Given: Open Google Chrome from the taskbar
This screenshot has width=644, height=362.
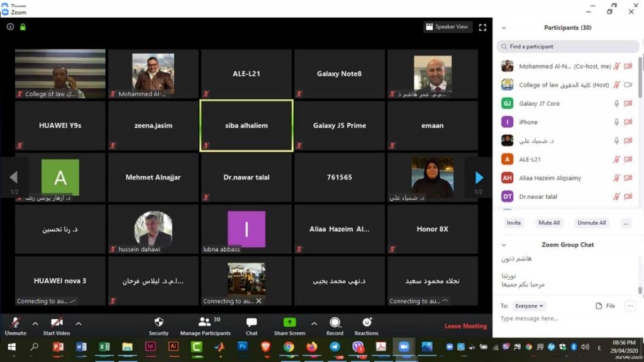Looking at the screenshot, I should pos(289,347).
